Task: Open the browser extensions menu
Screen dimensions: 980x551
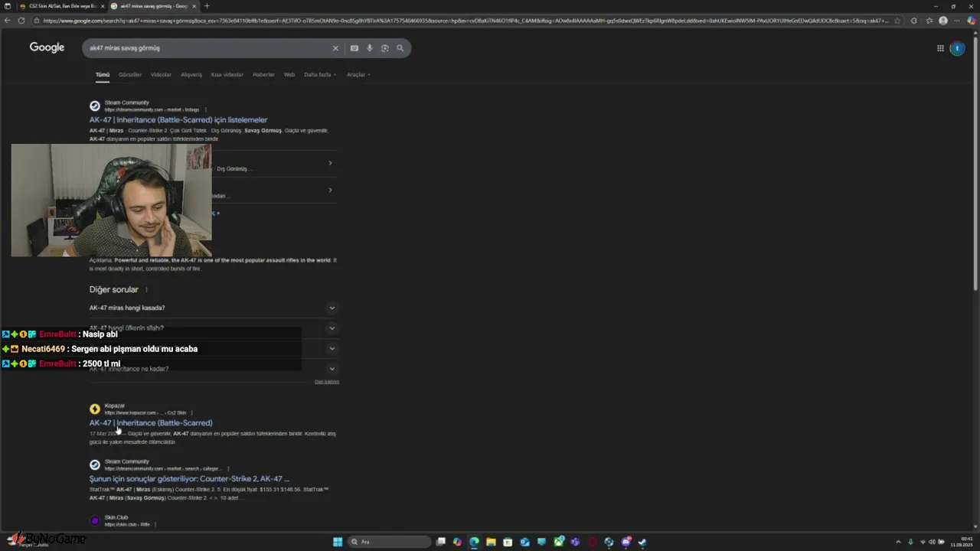Action: click(914, 21)
